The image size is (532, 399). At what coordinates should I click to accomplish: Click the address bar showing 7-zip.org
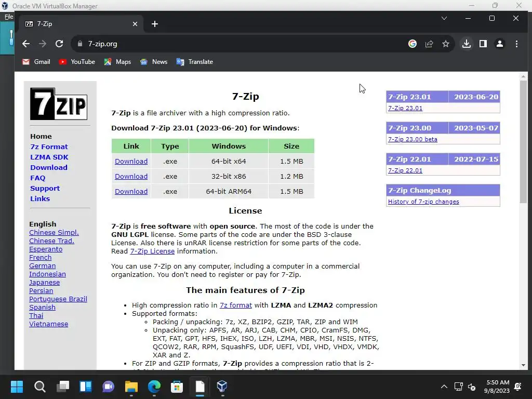pyautogui.click(x=237, y=44)
